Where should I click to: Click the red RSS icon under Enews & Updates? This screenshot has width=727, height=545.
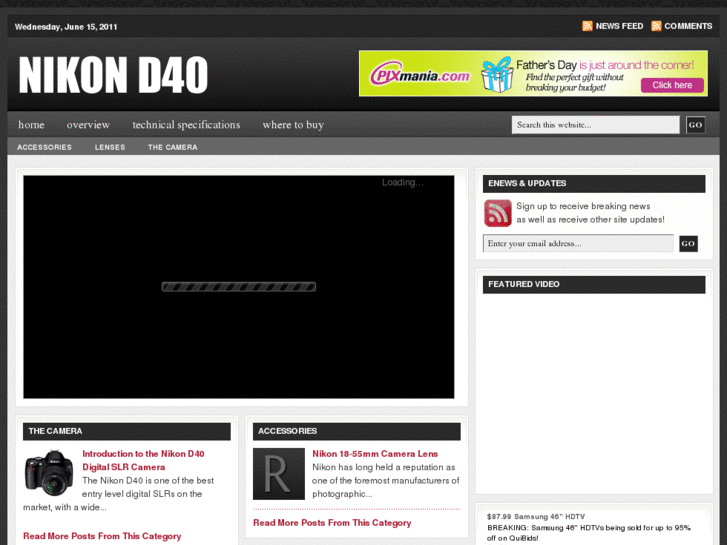[497, 213]
